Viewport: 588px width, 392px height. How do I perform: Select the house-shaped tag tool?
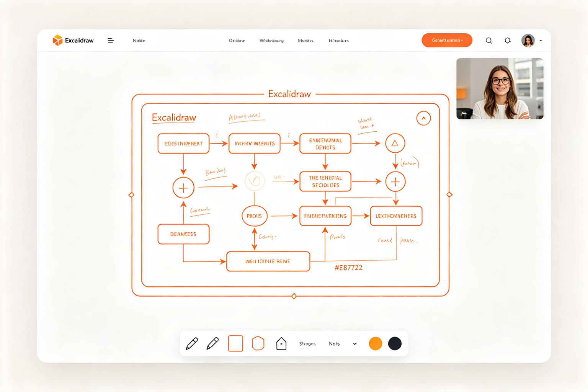tap(281, 343)
